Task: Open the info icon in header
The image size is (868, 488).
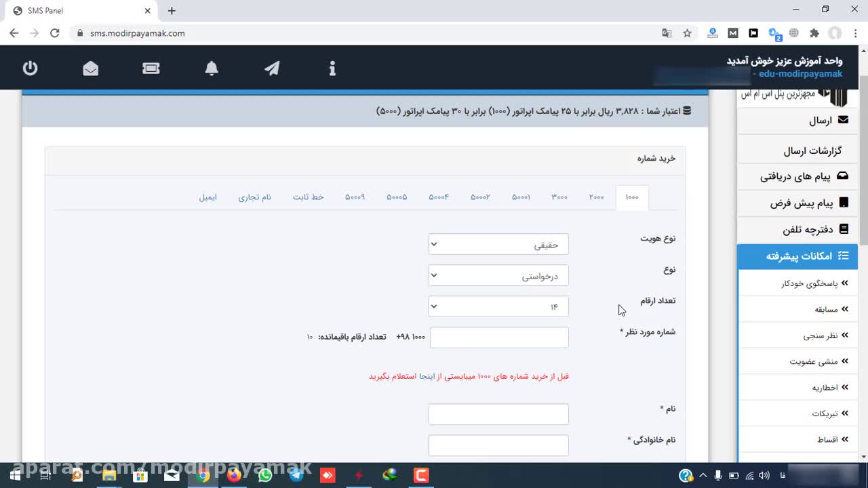Action: tap(332, 68)
